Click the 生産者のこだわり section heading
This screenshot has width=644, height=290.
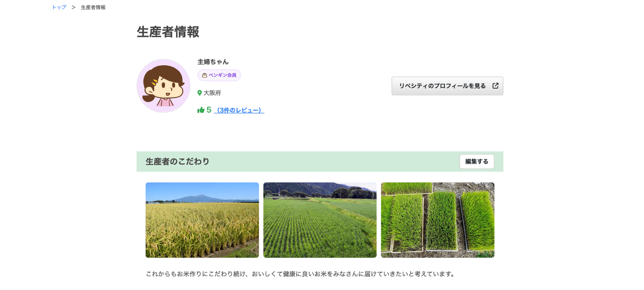(x=178, y=162)
